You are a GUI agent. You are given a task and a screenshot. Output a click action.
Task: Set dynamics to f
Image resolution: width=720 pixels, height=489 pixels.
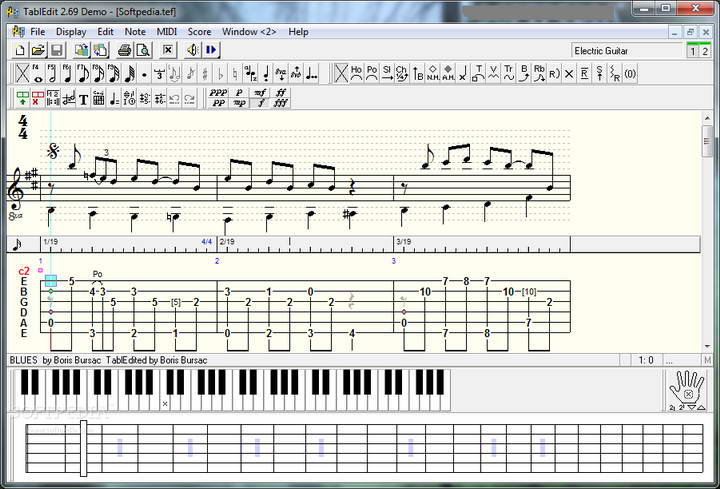260,103
